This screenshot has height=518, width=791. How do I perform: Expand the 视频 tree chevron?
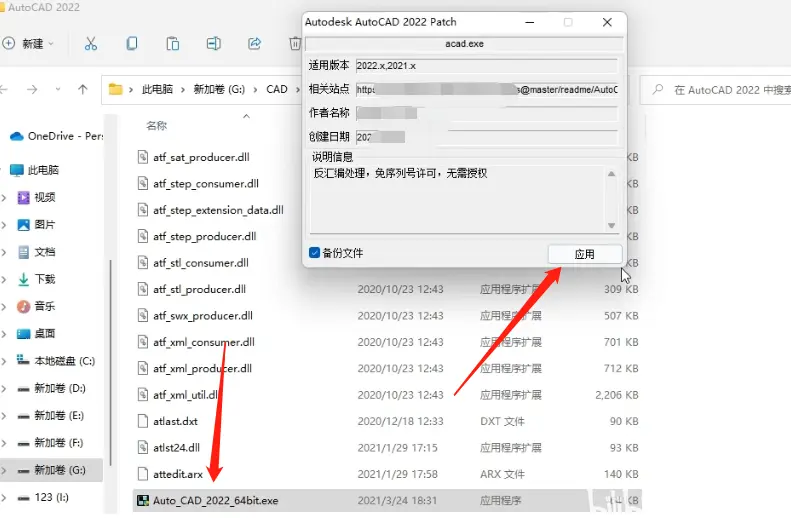coord(4,198)
